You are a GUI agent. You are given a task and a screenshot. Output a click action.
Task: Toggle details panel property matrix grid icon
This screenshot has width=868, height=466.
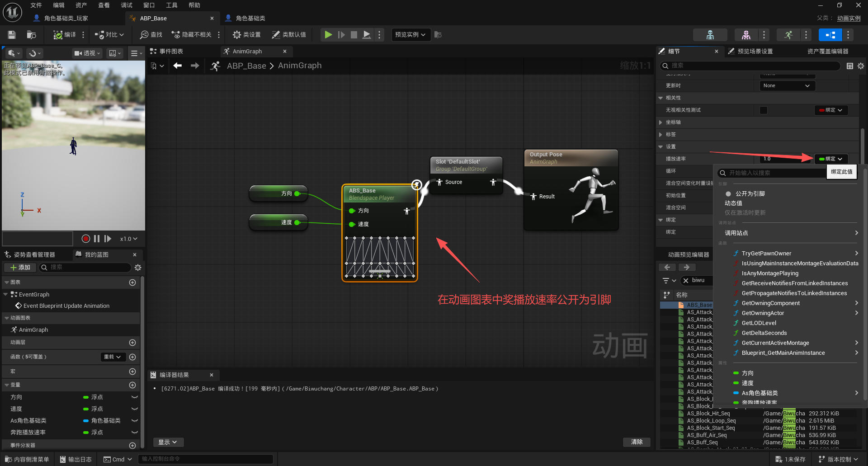850,66
